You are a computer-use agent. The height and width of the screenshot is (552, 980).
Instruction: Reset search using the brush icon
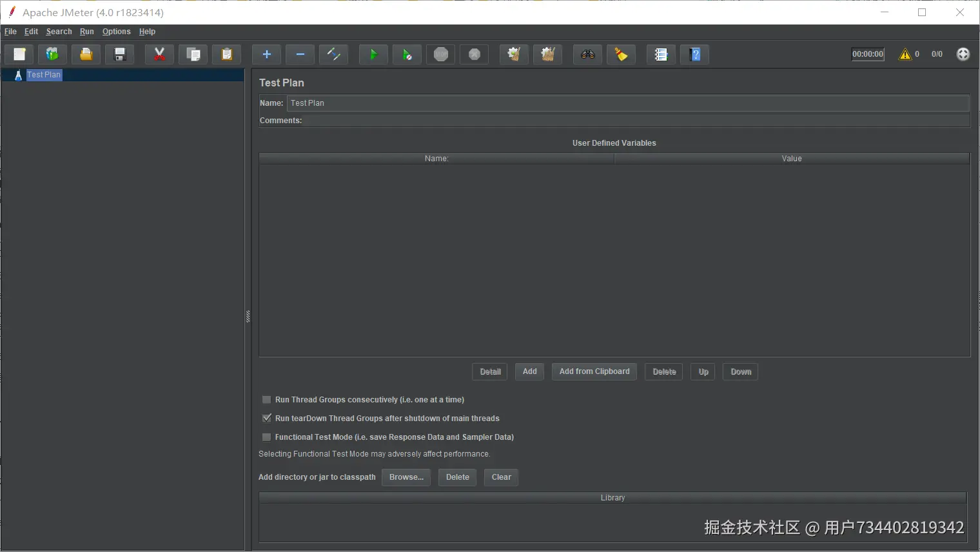tap(621, 55)
